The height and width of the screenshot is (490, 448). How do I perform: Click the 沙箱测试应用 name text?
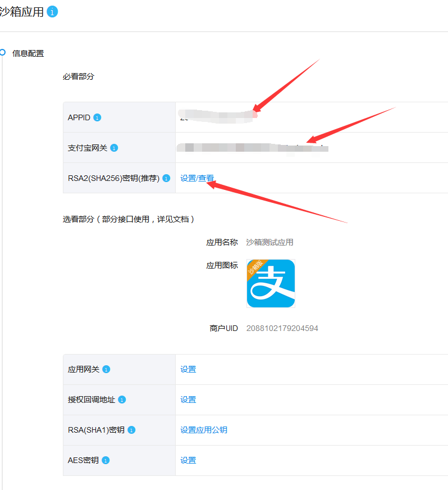(x=269, y=242)
